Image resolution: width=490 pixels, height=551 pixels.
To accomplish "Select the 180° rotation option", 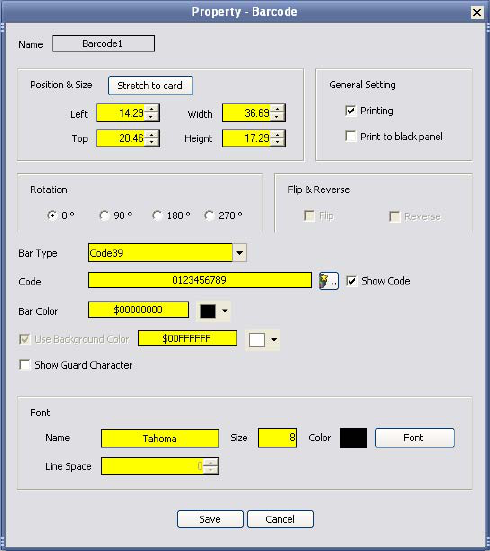I will point(157,215).
